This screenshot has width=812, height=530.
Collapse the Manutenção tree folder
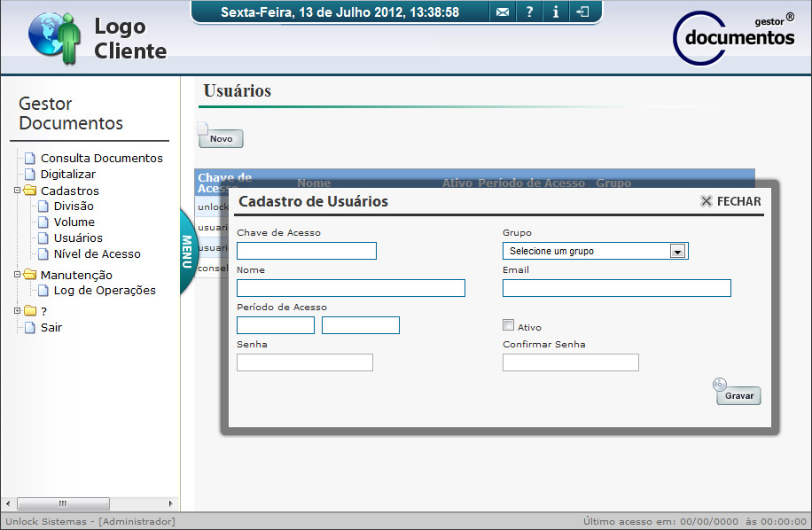pyautogui.click(x=18, y=275)
